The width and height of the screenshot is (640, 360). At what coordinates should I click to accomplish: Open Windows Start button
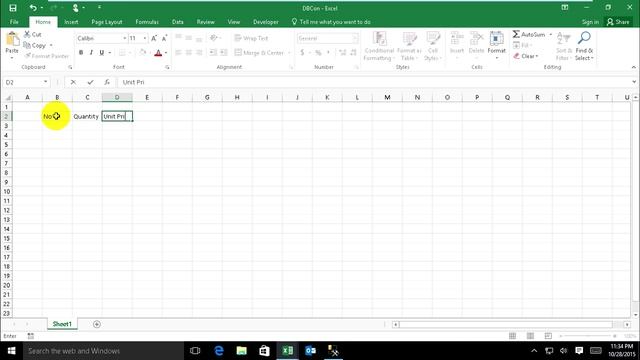click(x=11, y=351)
